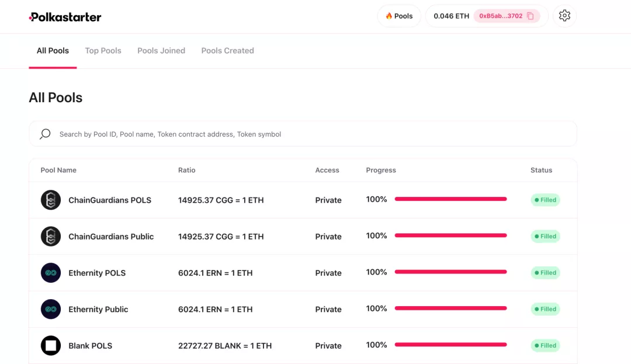Click the Pools button with flame
Viewport: 631px width, 364px height.
tap(399, 16)
